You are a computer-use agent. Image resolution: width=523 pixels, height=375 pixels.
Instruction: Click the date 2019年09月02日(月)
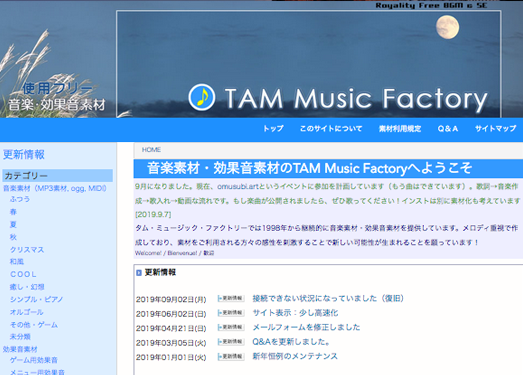point(171,299)
